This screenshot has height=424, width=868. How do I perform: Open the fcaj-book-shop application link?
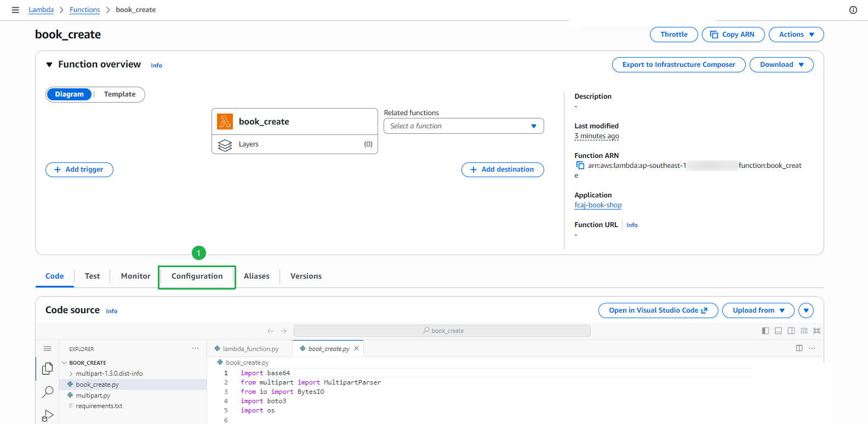tap(598, 205)
